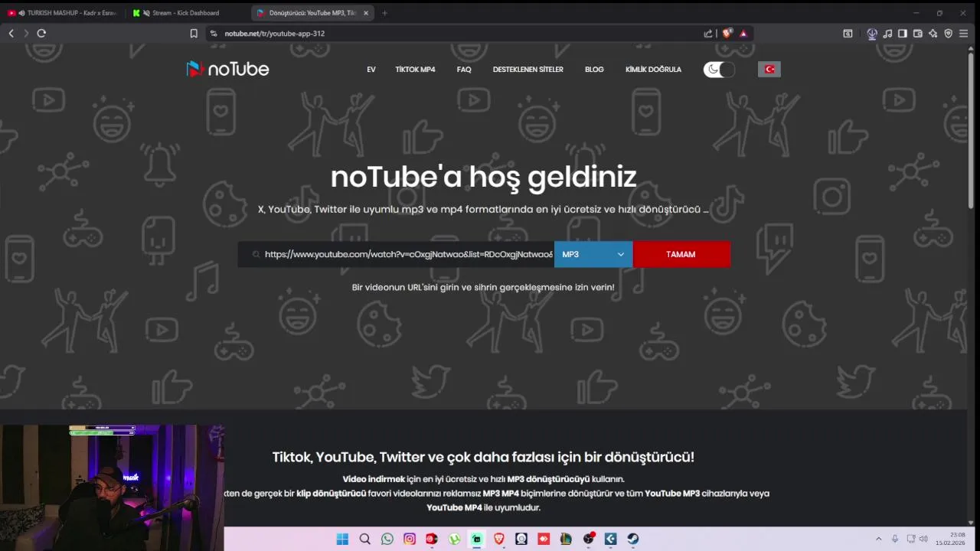Open the MP3 format dropdown
980x551 pixels.
click(x=593, y=254)
